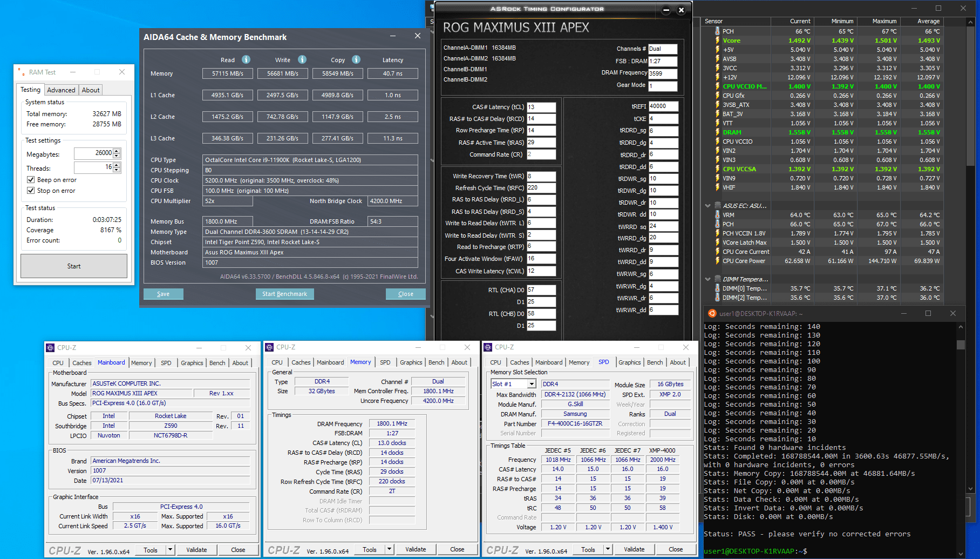
Task: Open Tools dropdown arrow in CPU-Z SPD window
Action: tap(608, 550)
